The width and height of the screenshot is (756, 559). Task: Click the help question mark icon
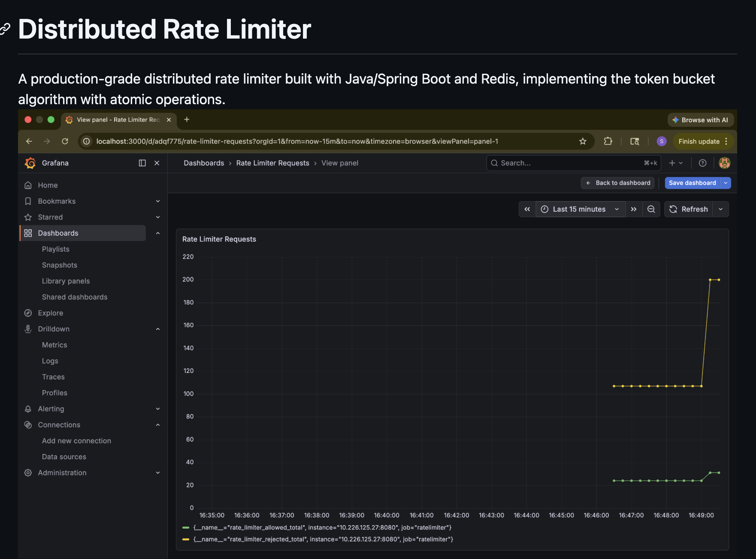click(702, 163)
